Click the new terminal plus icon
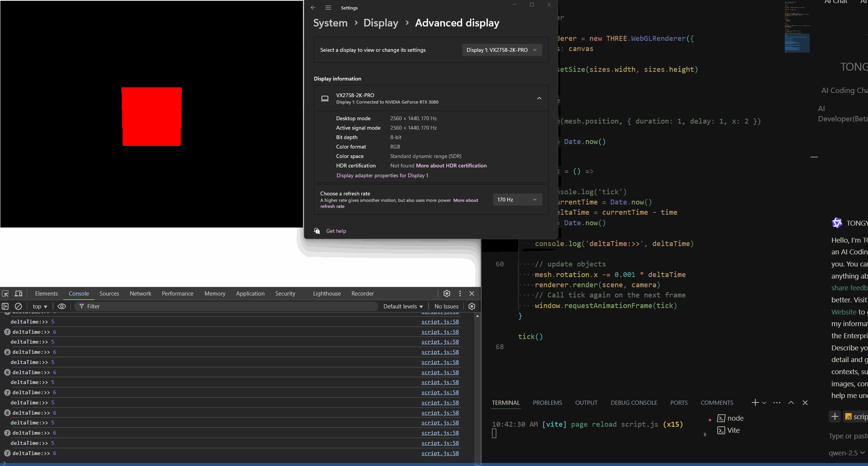 pos(755,403)
